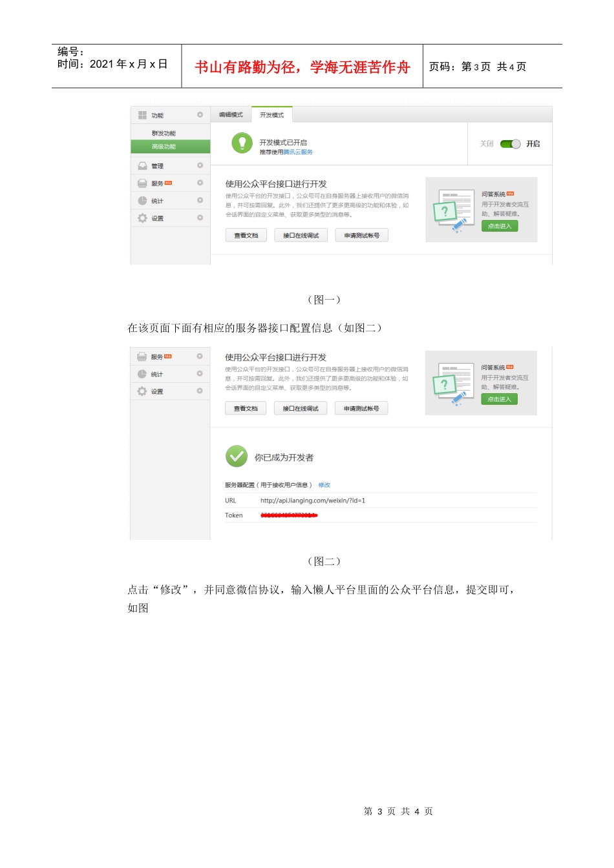
Task: Click the 你已成为开发者 text
Action: point(284,457)
